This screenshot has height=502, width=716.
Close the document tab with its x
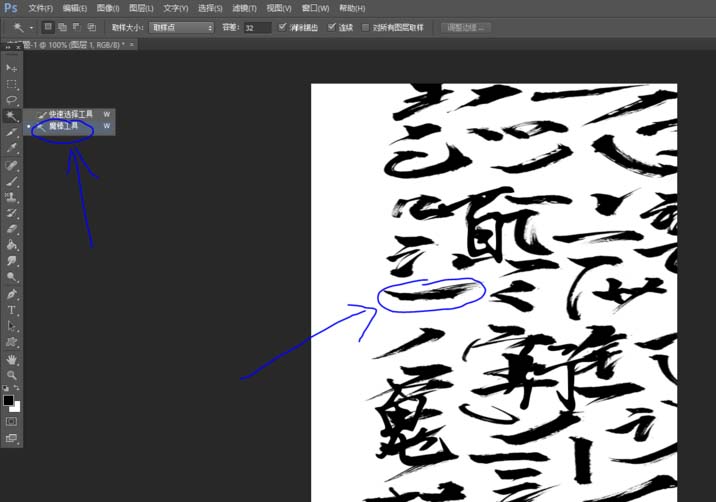coord(132,45)
